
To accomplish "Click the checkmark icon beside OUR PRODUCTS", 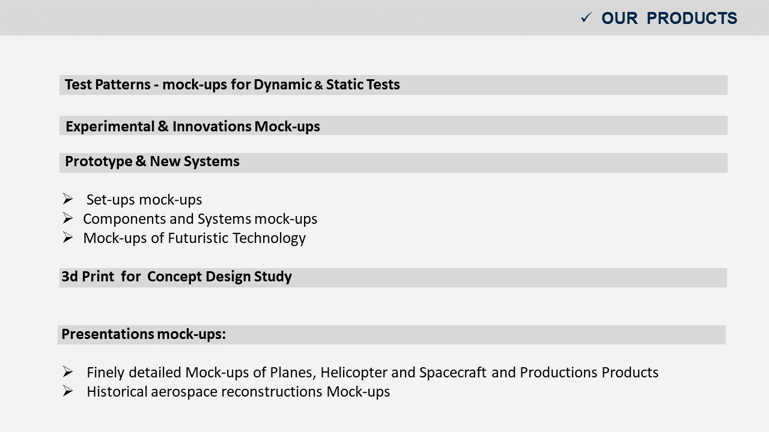I will [586, 18].
